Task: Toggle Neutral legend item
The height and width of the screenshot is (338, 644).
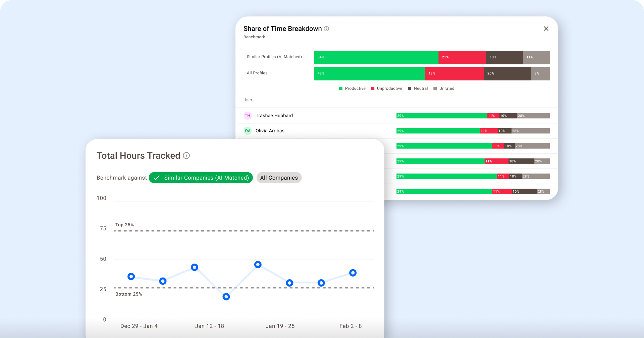Action: [418, 88]
